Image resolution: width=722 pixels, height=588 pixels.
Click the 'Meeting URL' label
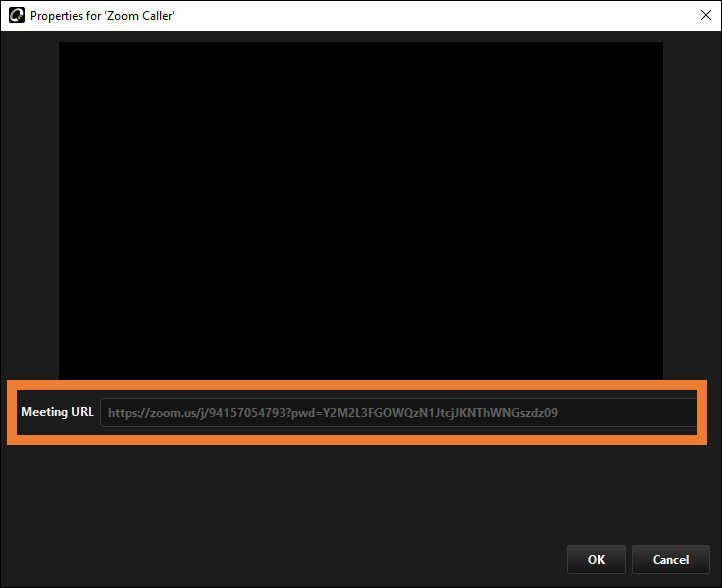coord(58,412)
